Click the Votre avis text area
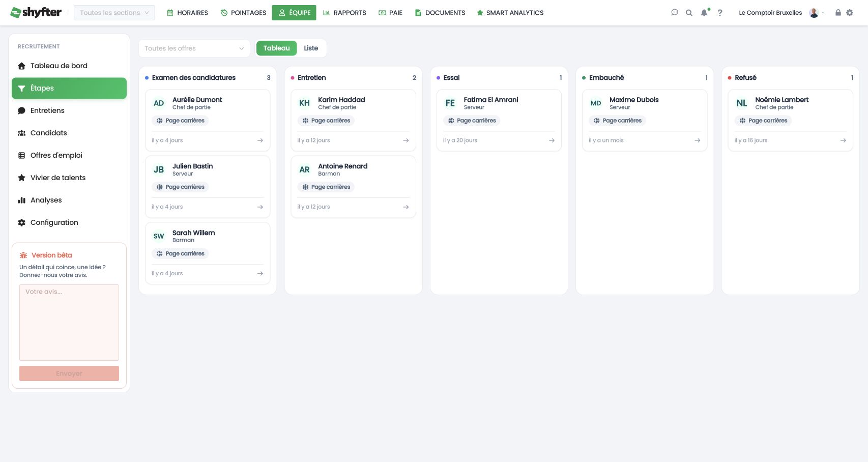This screenshot has width=868, height=462. click(x=69, y=323)
